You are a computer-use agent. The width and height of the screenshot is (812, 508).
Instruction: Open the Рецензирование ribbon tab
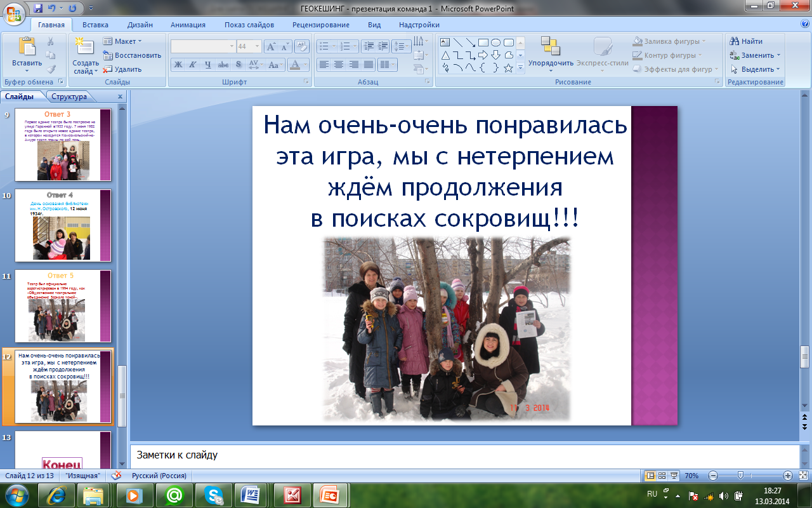coord(321,25)
